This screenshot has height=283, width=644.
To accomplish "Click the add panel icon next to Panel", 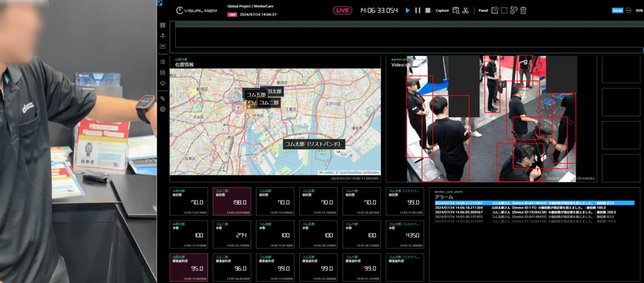I will coord(495,10).
